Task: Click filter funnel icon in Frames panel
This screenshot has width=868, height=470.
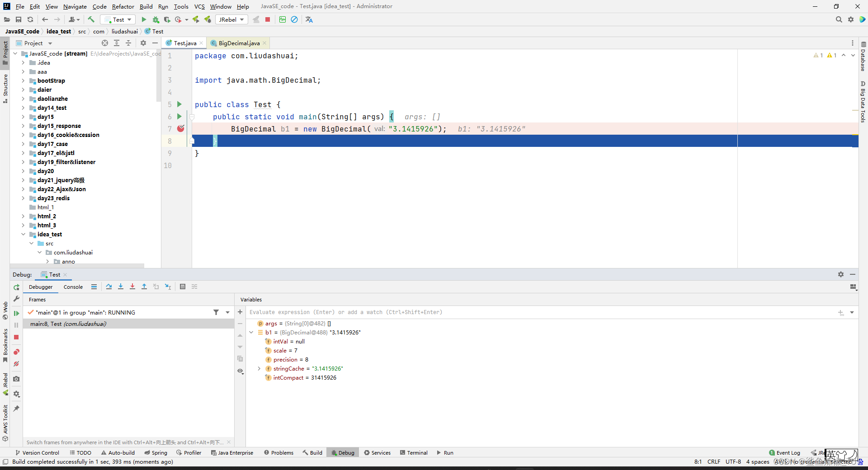Action: pos(216,312)
